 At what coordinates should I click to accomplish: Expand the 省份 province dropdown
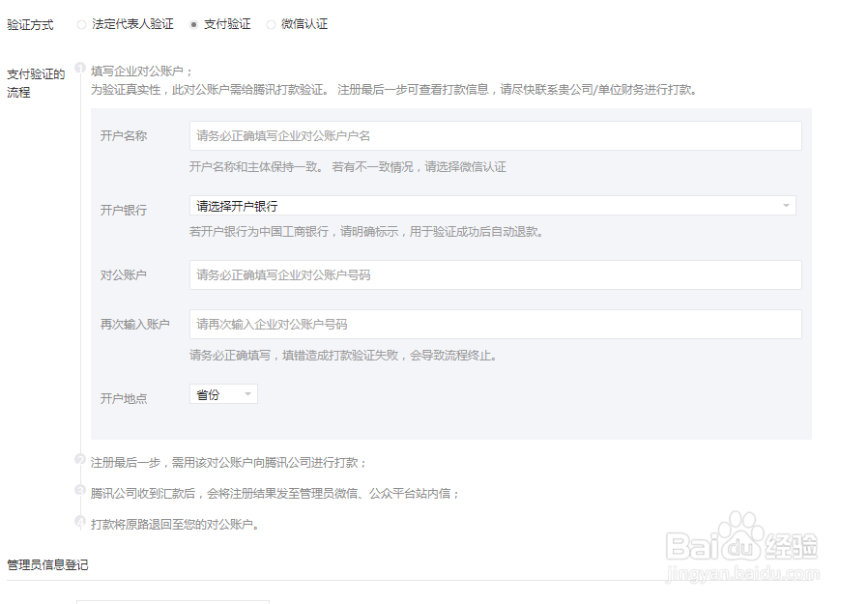point(222,393)
